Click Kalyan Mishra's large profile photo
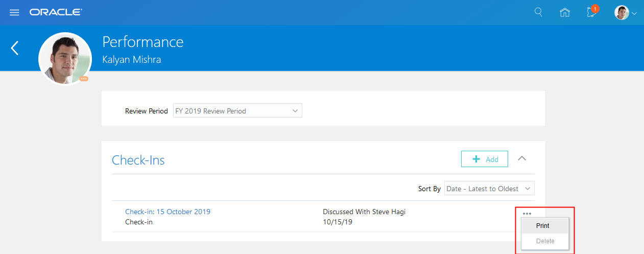 pos(65,58)
